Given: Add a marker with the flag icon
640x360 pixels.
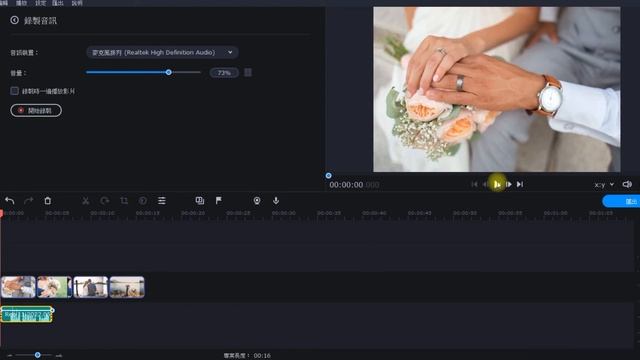Looking at the screenshot, I should pyautogui.click(x=219, y=200).
